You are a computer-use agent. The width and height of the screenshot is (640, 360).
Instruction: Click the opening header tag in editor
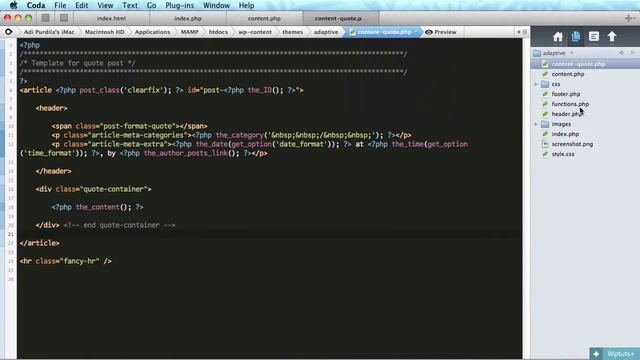(51, 108)
